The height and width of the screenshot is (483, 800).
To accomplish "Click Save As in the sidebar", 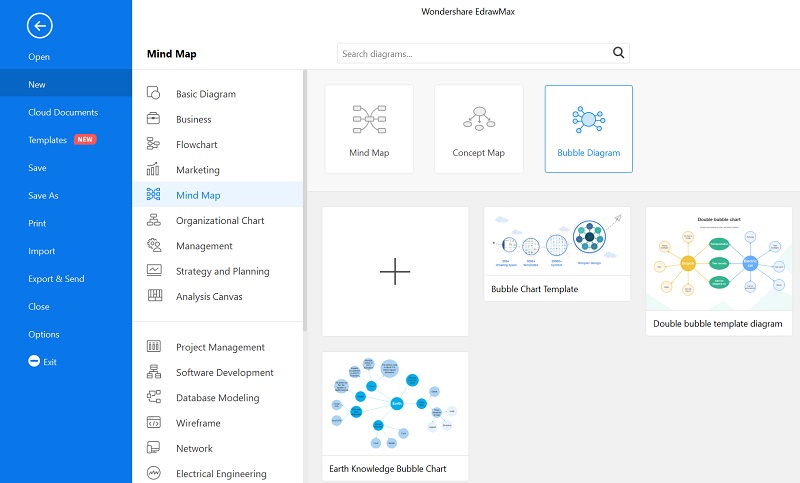I will (43, 195).
